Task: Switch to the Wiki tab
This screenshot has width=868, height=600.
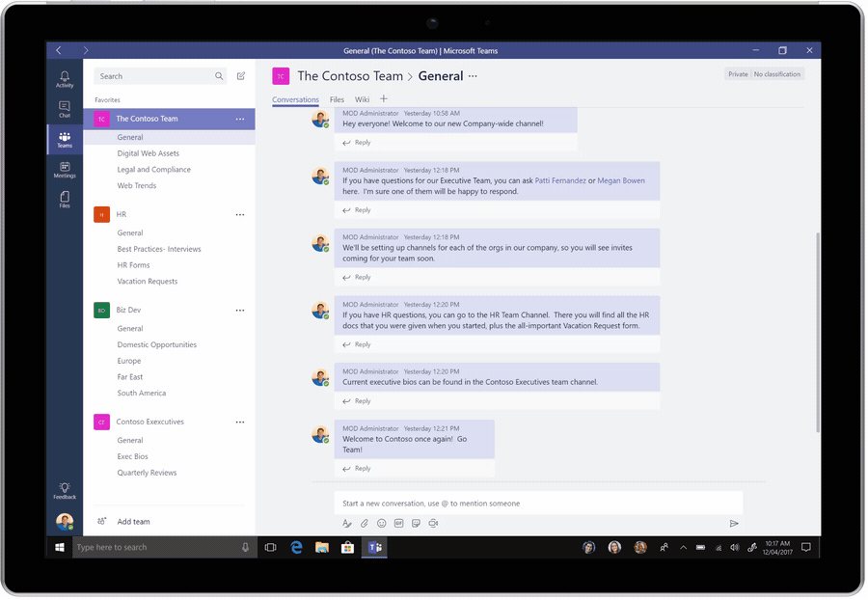Action: (x=362, y=99)
